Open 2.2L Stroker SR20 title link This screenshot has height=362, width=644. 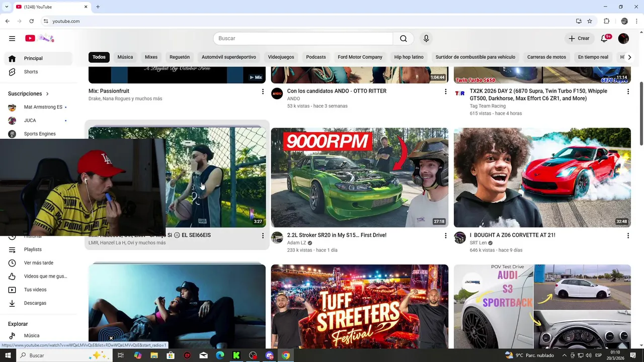tap(337, 235)
